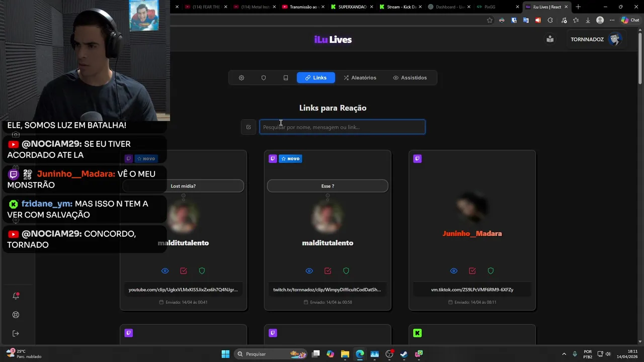This screenshot has width=644, height=362.
Task: Open Copilot Chat in the browser toolbar
Action: (x=630, y=20)
